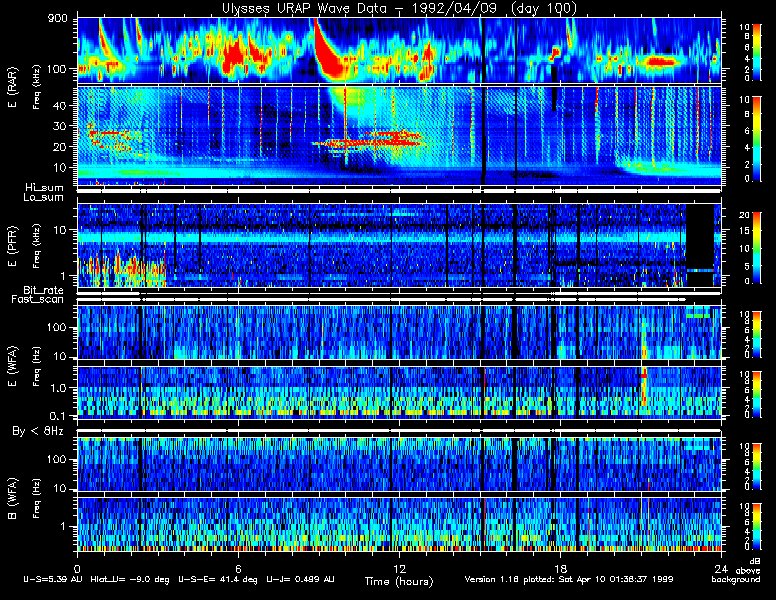The image size is (776, 600).
Task: Click the 'Time (hours)' axis label
Action: [x=399, y=581]
